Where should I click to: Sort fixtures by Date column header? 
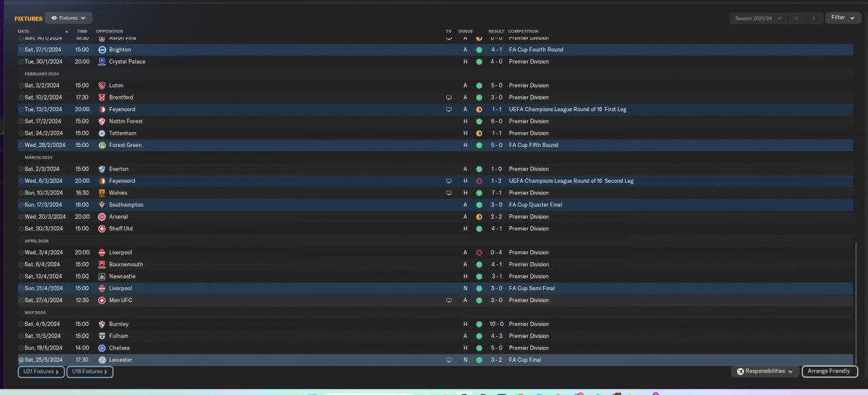point(24,31)
